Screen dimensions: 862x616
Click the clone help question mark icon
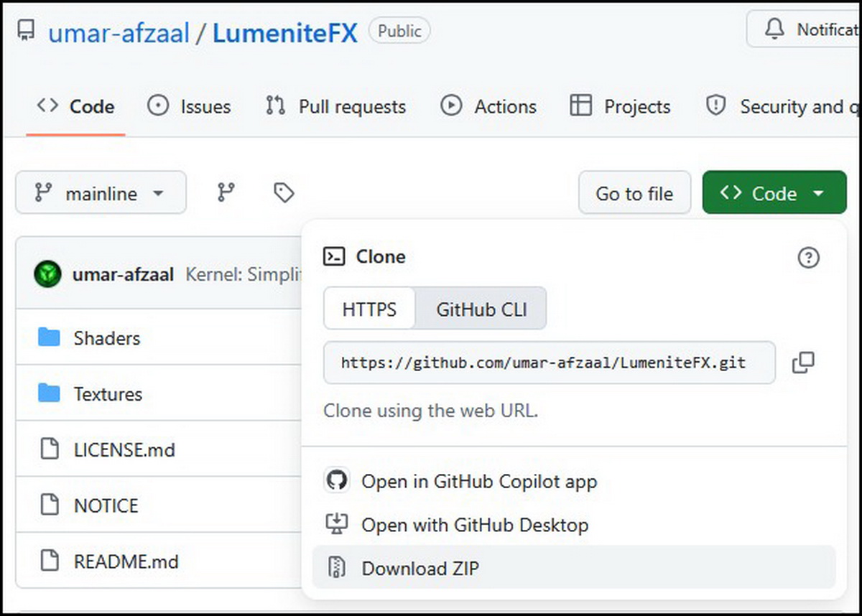tap(809, 258)
